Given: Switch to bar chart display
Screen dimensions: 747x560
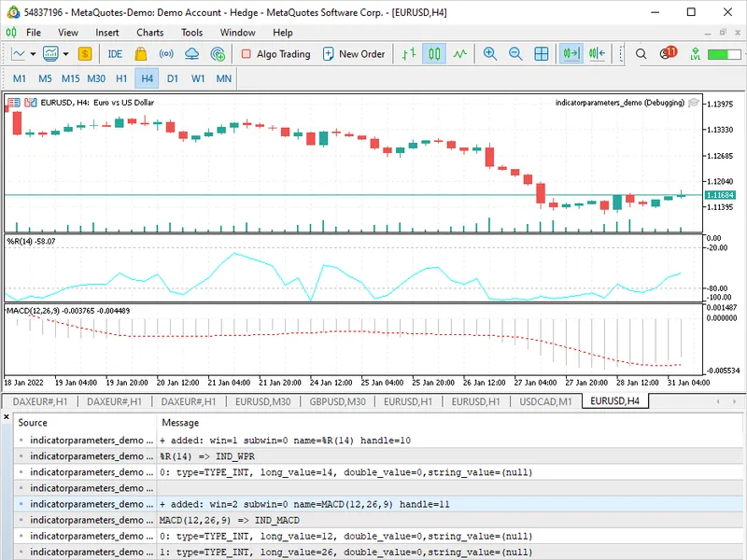Looking at the screenshot, I should (x=409, y=54).
